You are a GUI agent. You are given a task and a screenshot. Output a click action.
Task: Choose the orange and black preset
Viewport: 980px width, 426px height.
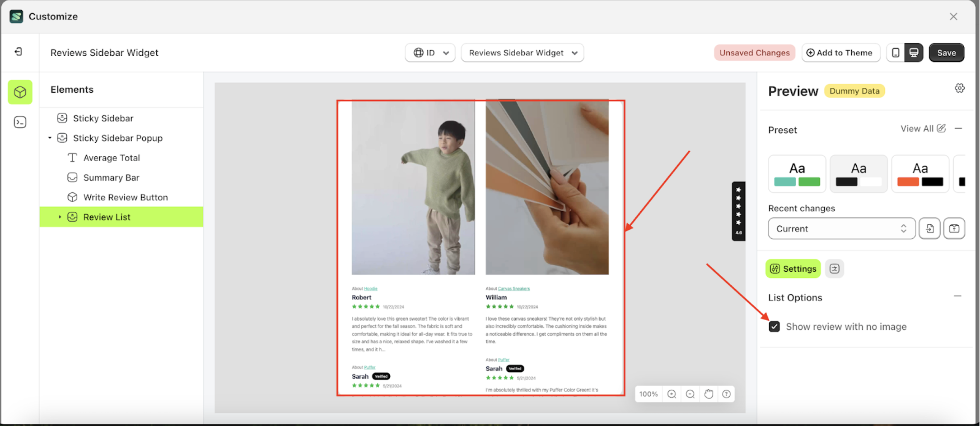tap(920, 174)
